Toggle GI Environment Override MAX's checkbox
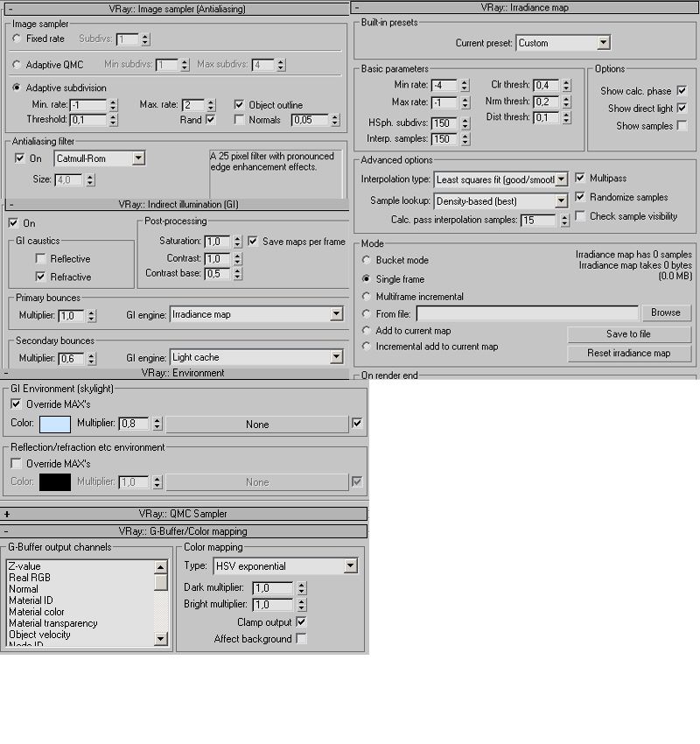Image resolution: width=700 pixels, height=744 pixels. pos(16,404)
